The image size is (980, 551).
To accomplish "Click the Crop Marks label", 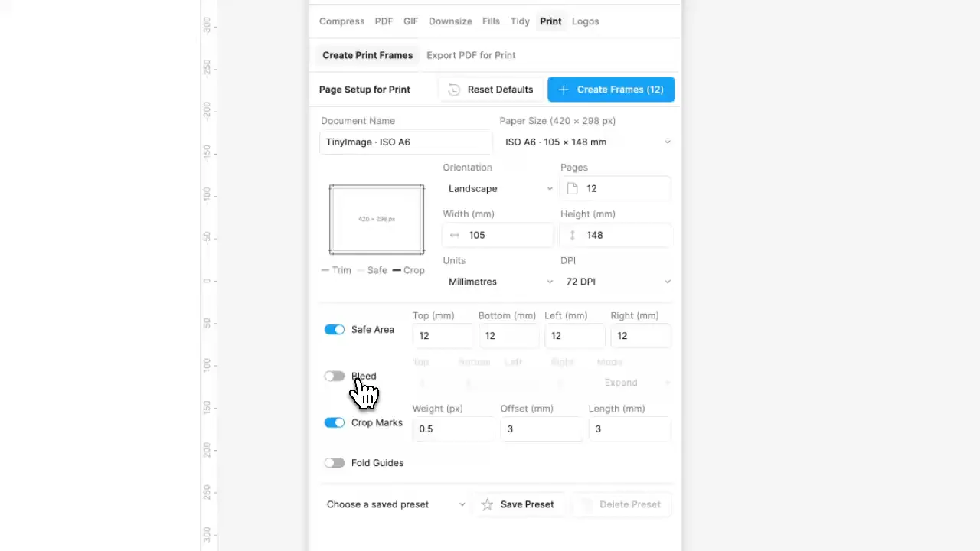I will 377,423.
